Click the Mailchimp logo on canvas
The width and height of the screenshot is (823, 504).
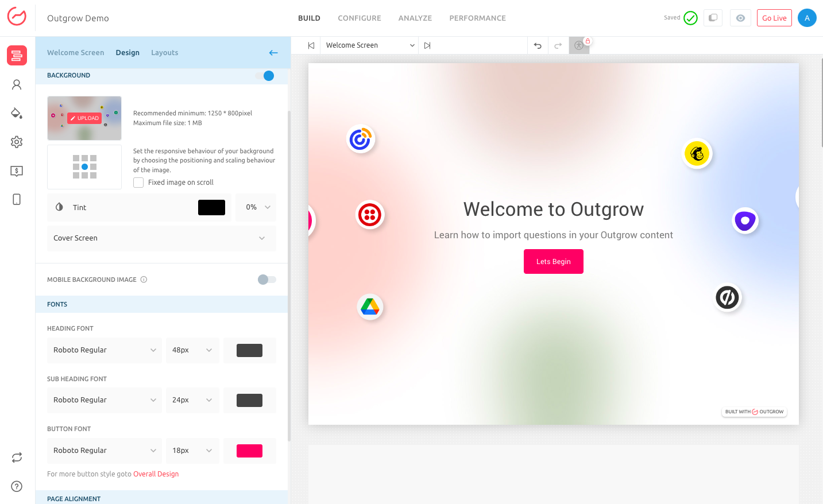(697, 154)
